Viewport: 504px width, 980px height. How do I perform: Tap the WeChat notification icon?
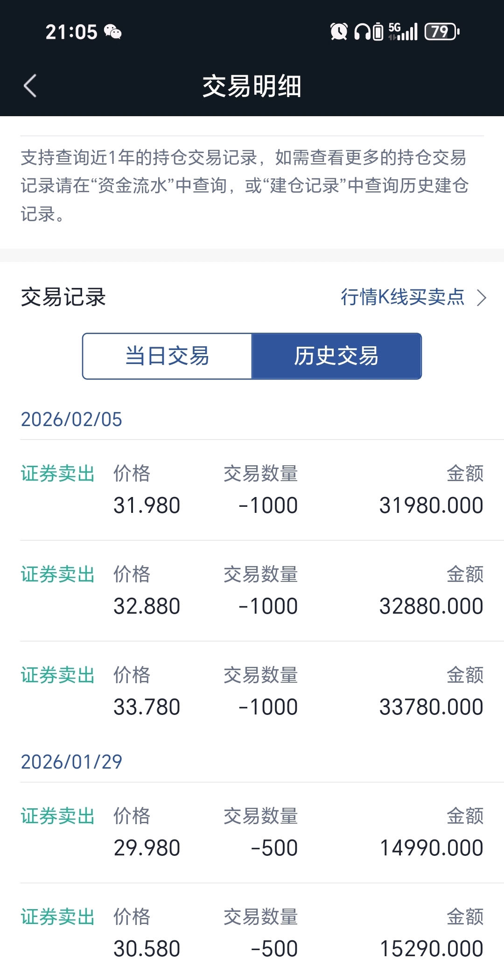coord(112,32)
